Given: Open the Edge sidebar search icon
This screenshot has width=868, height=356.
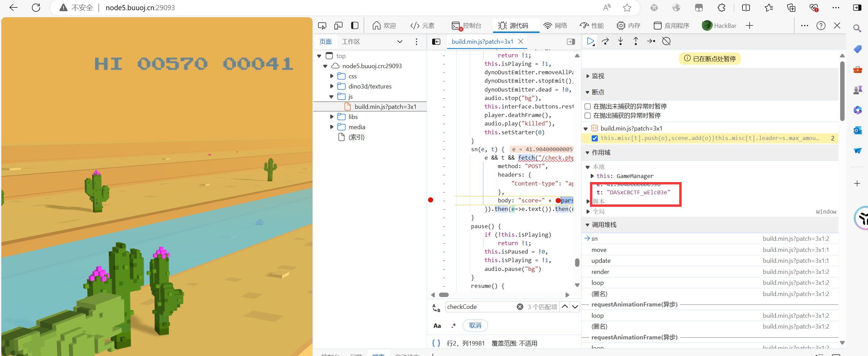Looking at the screenshot, I should pos(857,28).
